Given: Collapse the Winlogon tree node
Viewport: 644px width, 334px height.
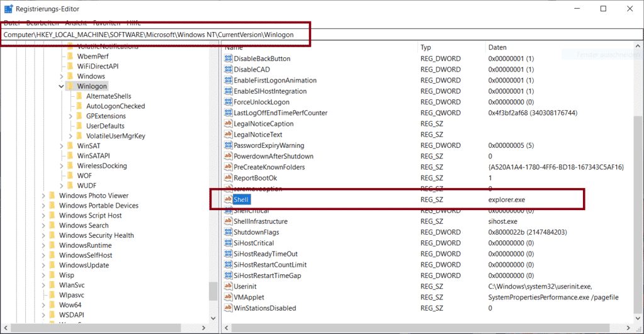Looking at the screenshot, I should [x=61, y=86].
